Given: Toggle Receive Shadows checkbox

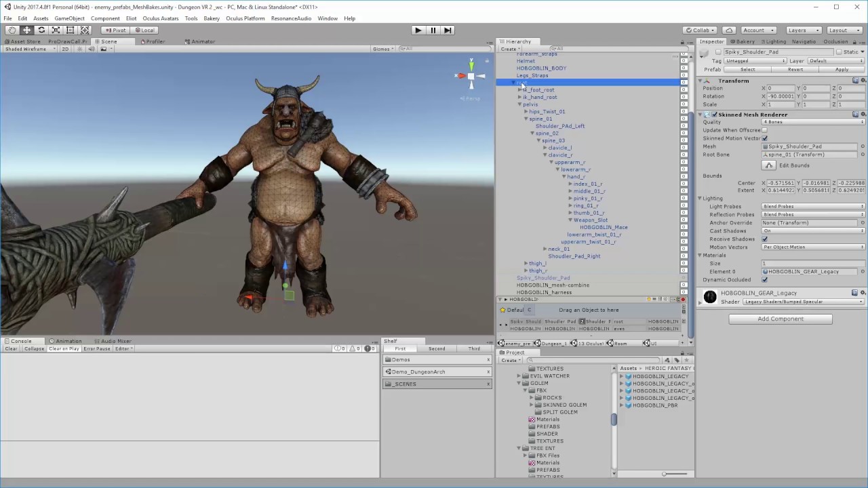Looking at the screenshot, I should (x=765, y=239).
